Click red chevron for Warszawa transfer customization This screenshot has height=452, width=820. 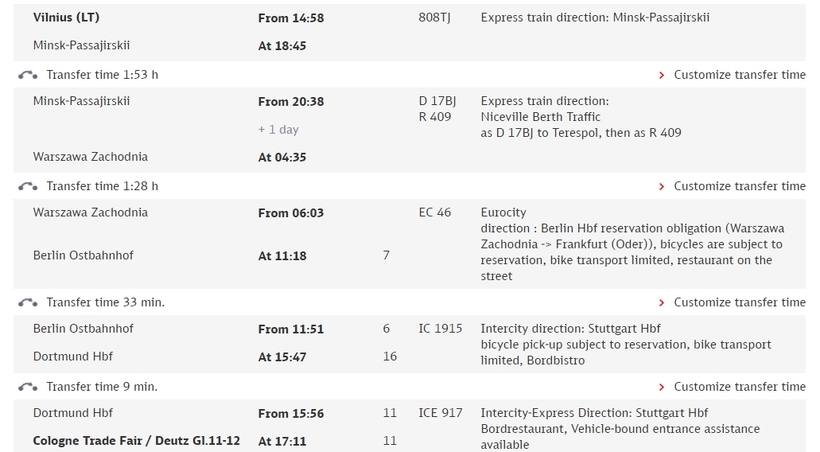(662, 187)
